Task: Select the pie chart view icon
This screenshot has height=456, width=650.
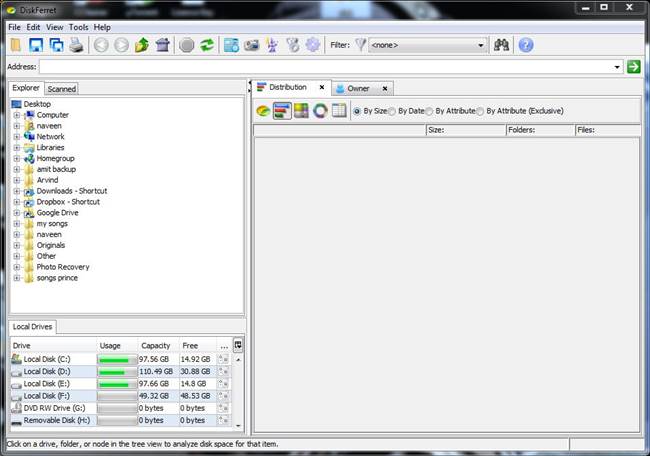Action: click(x=263, y=110)
